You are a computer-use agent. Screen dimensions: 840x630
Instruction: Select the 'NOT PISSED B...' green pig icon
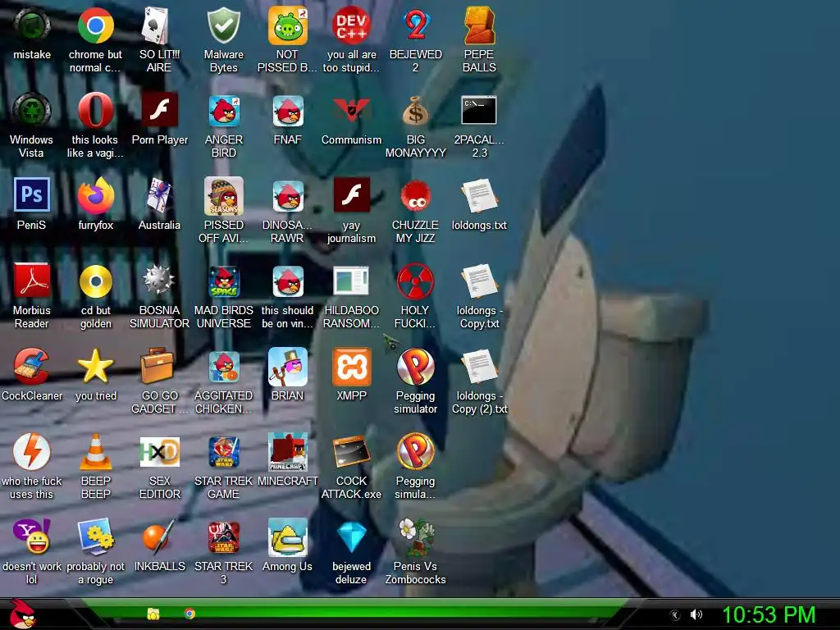[287, 25]
